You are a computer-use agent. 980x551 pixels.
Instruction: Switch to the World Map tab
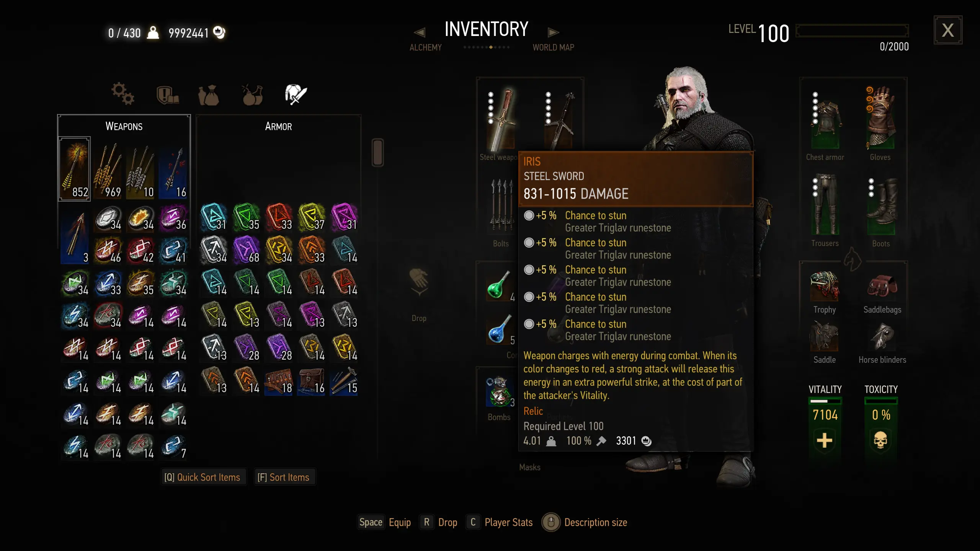553,47
